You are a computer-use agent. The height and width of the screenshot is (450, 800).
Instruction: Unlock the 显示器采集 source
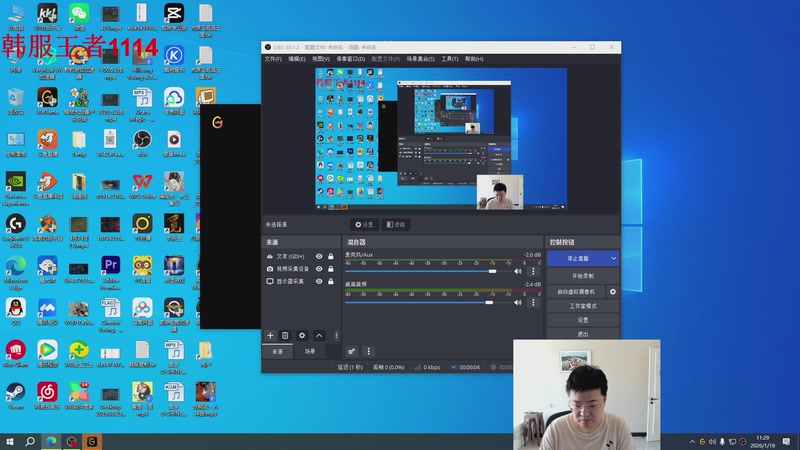coord(331,281)
